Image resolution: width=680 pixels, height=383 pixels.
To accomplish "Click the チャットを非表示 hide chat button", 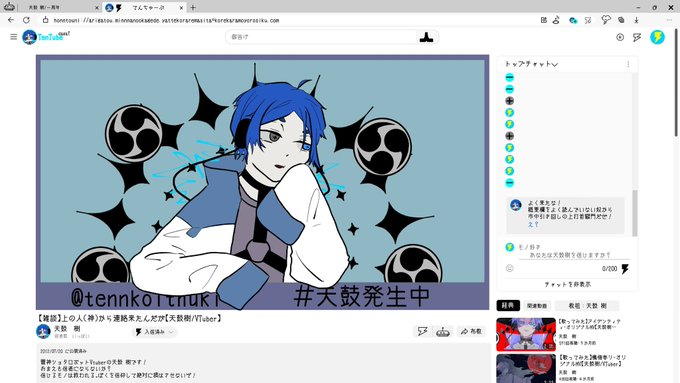I will pyautogui.click(x=568, y=285).
